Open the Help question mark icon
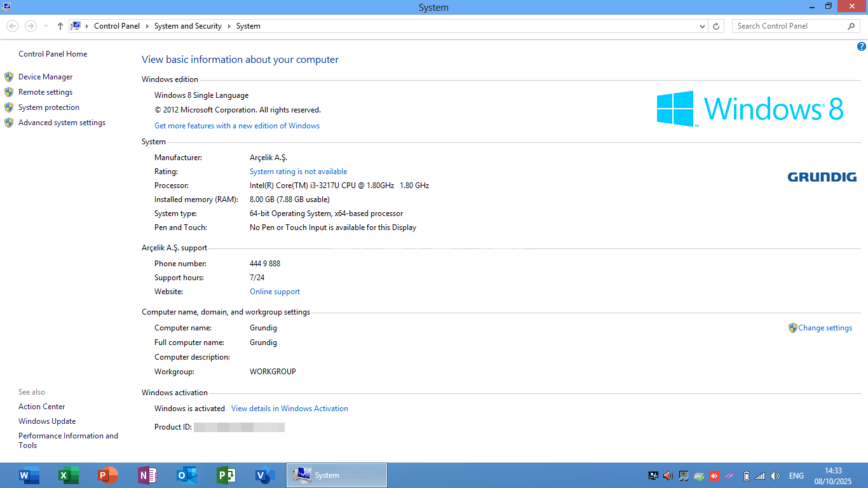Screen dimensions: 868x488 click(862, 46)
